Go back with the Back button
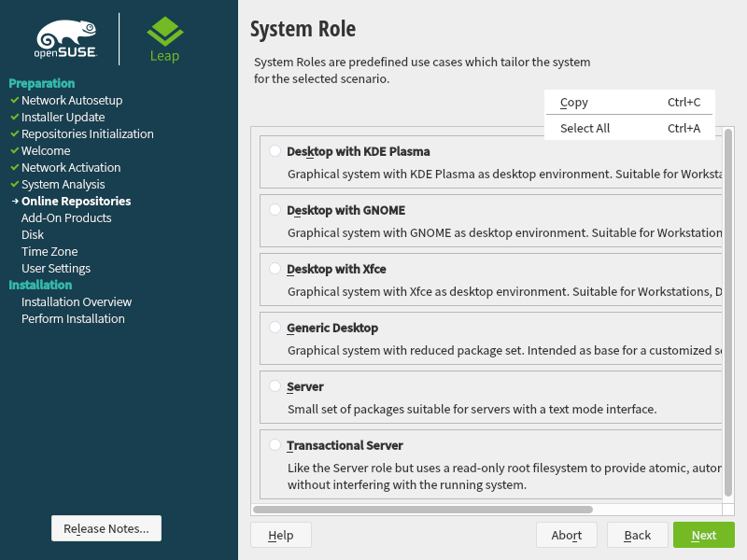 [638, 535]
